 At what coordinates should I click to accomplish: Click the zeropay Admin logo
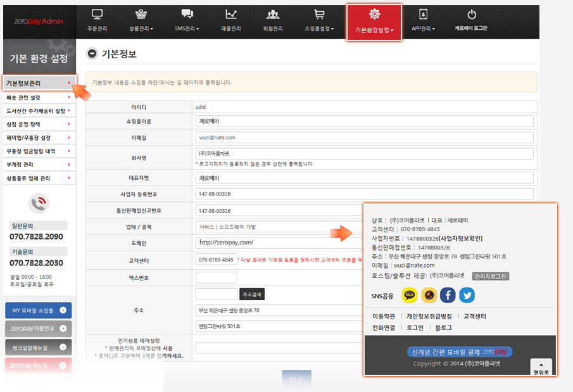pyautogui.click(x=39, y=21)
